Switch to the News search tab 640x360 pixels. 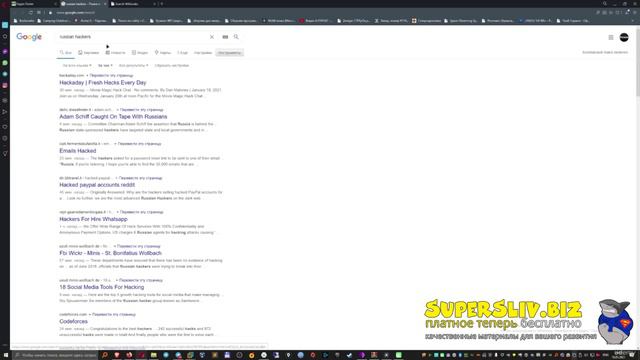click(x=115, y=53)
